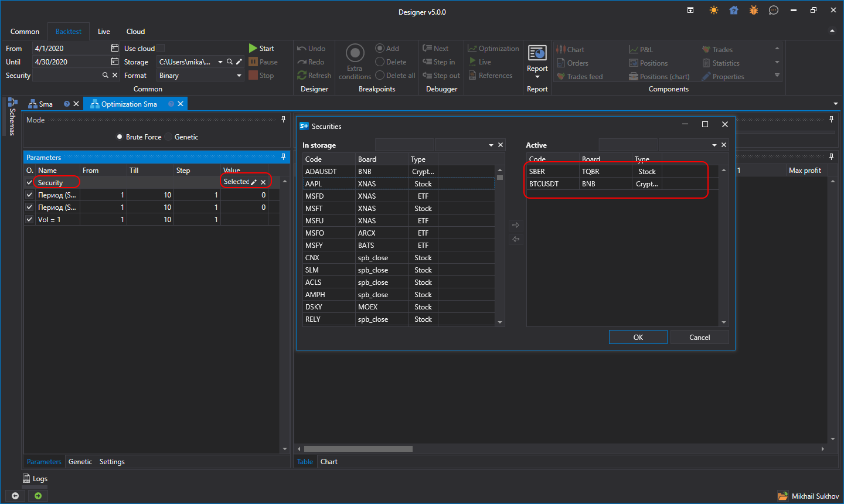Screen dimensions: 844x504
Task: Uncheck the Vol = 1 parameter checkbox
Action: coord(29,219)
